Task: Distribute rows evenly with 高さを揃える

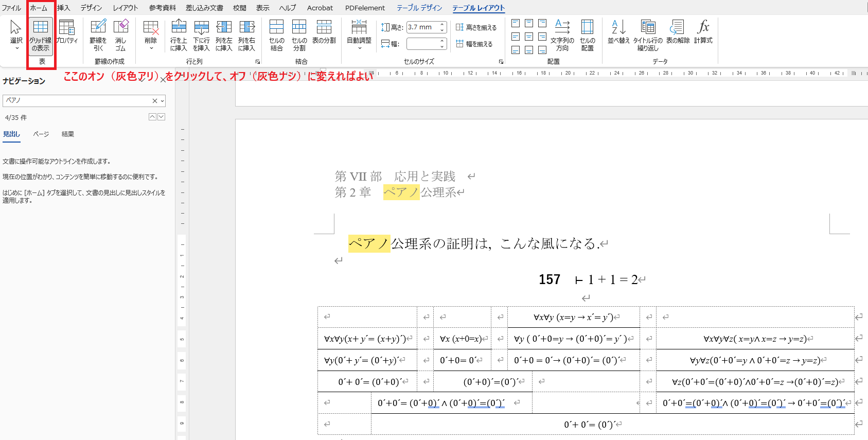Action: (x=476, y=27)
